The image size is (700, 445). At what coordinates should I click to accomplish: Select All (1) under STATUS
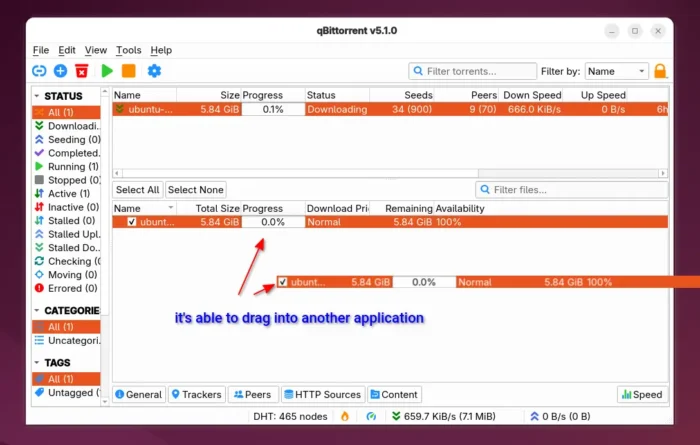tap(66, 112)
